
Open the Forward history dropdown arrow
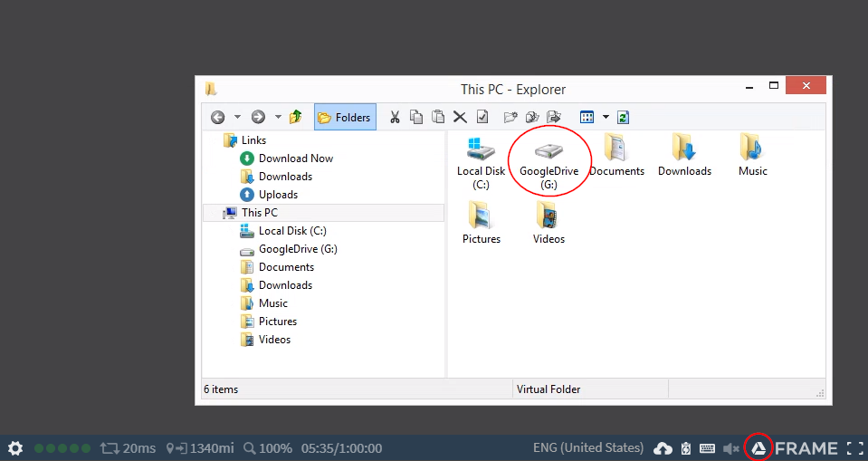click(x=278, y=117)
